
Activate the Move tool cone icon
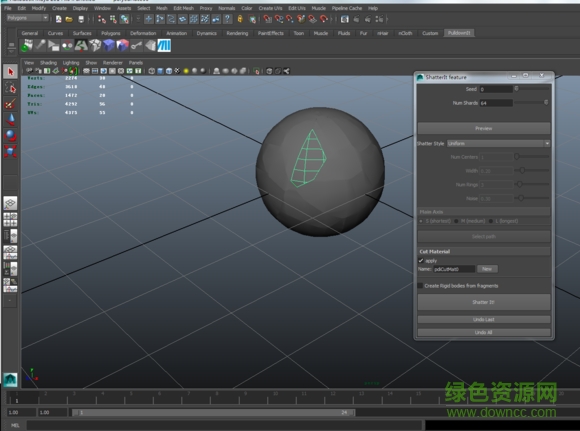[x=10, y=119]
